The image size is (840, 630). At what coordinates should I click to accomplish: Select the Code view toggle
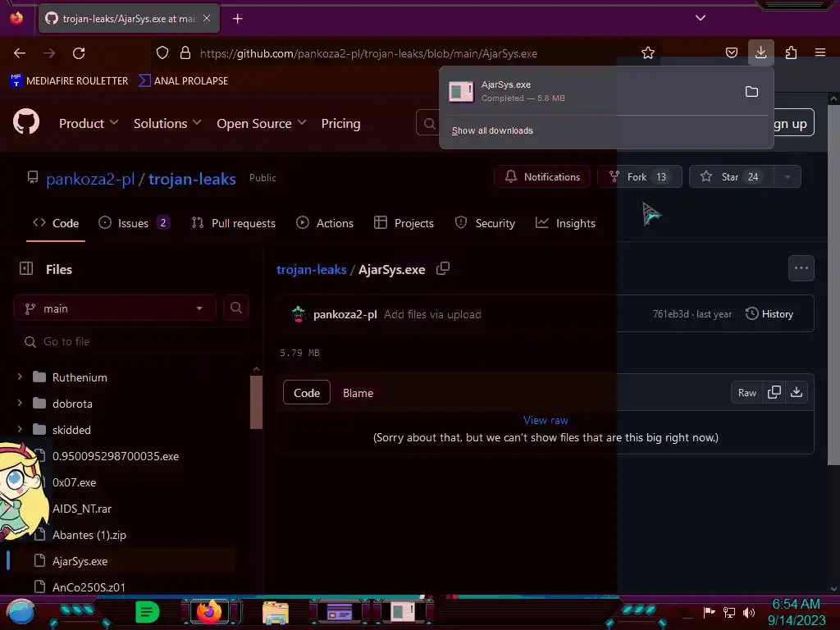point(307,393)
